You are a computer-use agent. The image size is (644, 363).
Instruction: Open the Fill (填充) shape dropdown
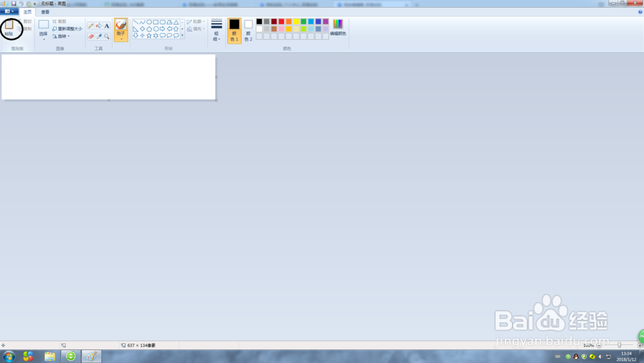(x=196, y=29)
